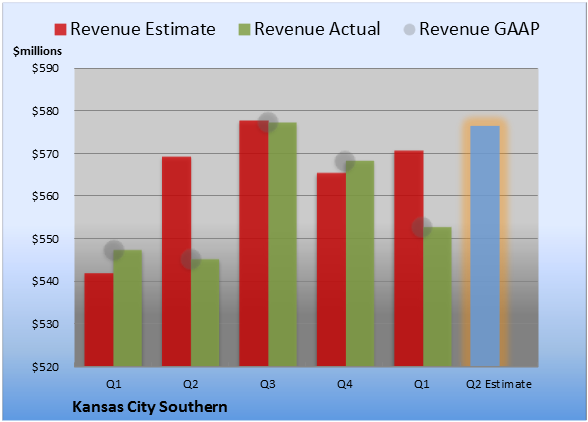Image resolution: width=588 pixels, height=422 pixels.
Task: Click the '$550' y-axis label
Action: 45,239
